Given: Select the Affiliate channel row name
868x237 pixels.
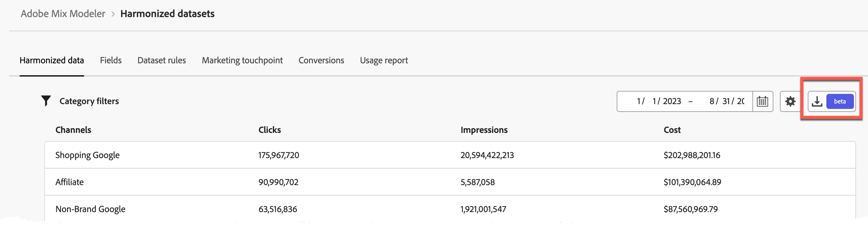Looking at the screenshot, I should point(69,182).
